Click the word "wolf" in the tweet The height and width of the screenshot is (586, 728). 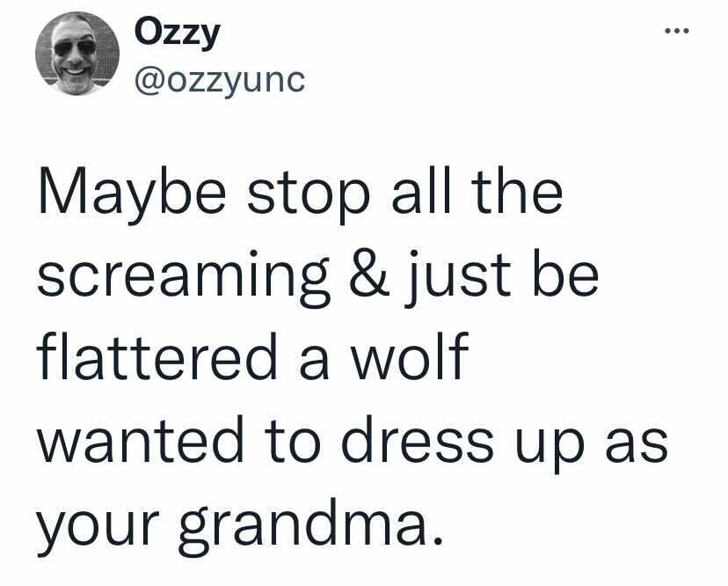click(409, 356)
